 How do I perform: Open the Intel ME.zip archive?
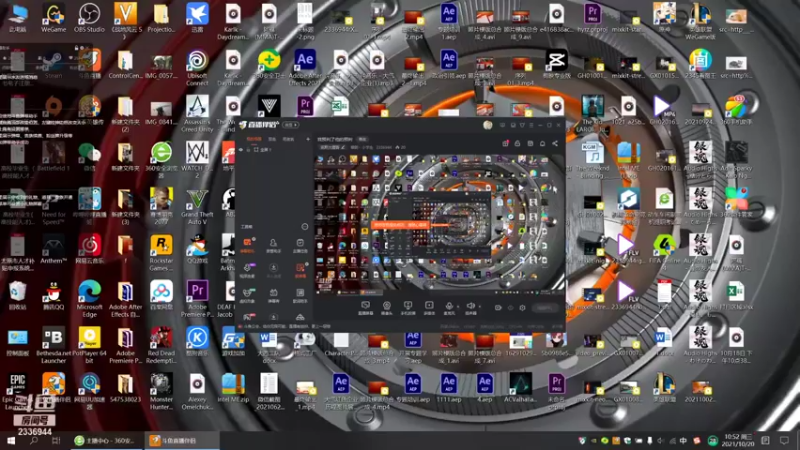click(233, 388)
